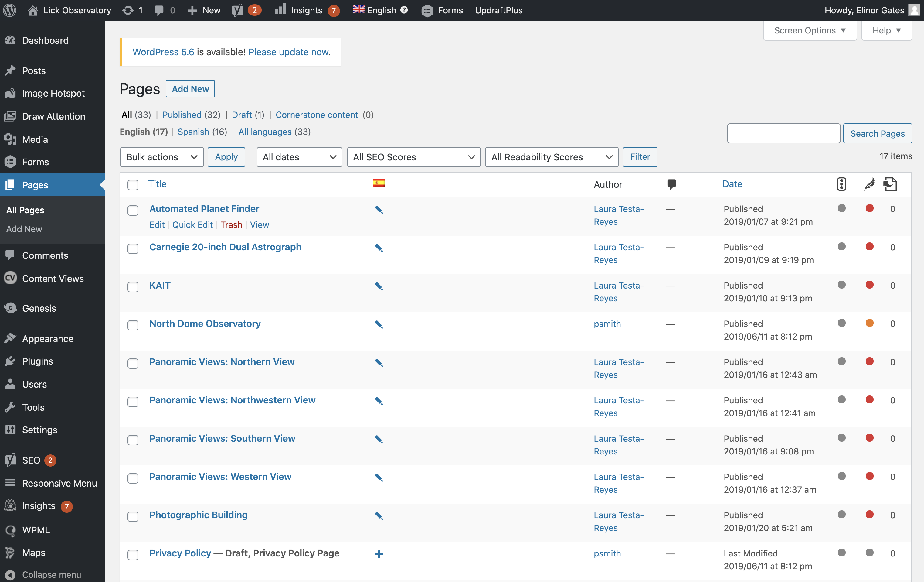Edit Spanish translation of Photographic Building
This screenshot has width=924, height=582.
click(x=379, y=516)
